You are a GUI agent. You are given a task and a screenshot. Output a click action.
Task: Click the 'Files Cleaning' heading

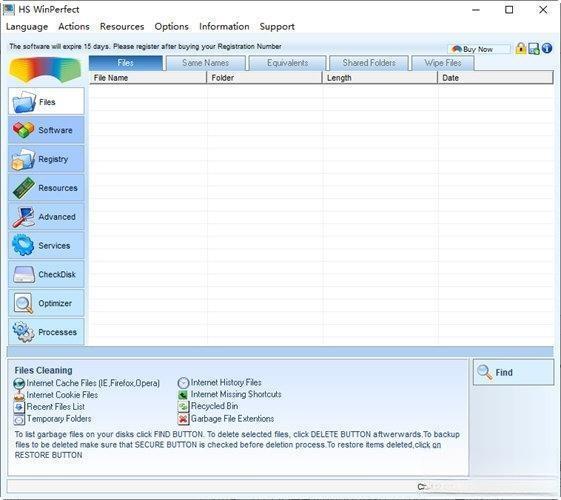tap(43, 370)
